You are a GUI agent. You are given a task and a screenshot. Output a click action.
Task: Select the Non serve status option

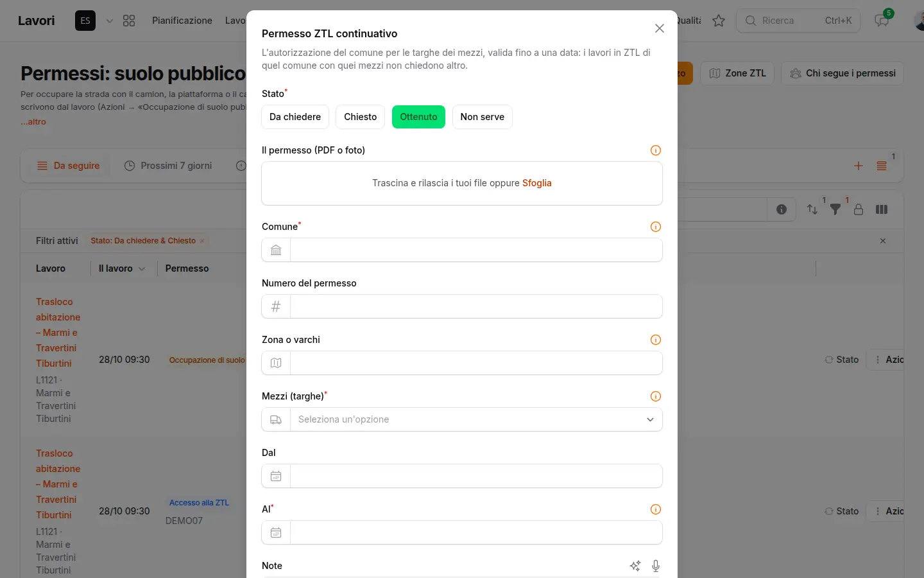pos(483,117)
